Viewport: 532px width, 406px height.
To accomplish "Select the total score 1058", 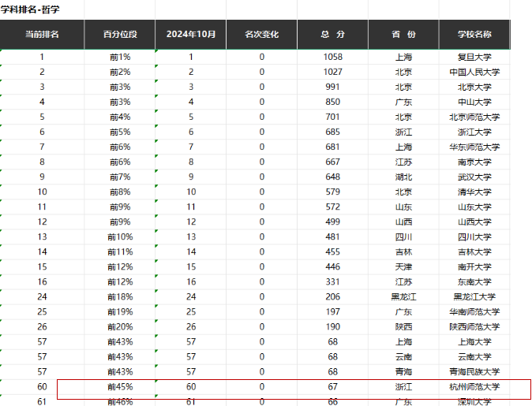I will point(332,57).
